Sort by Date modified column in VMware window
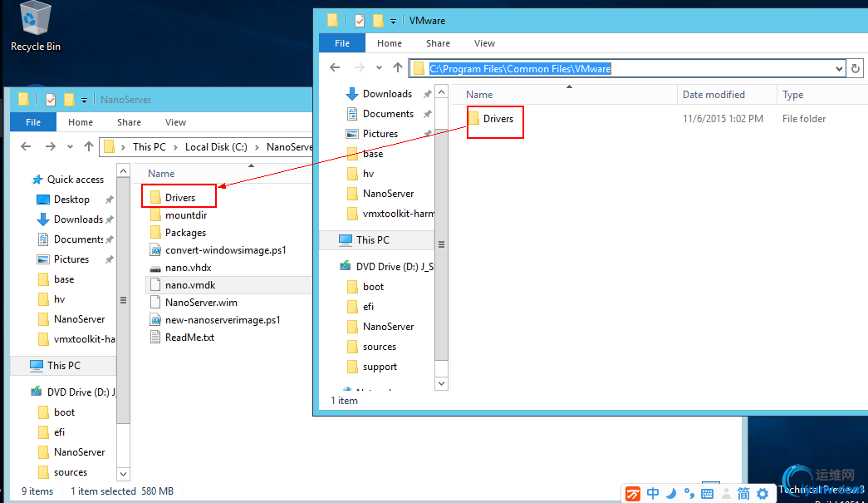Screen dimensions: 868x503 pyautogui.click(x=727, y=95)
